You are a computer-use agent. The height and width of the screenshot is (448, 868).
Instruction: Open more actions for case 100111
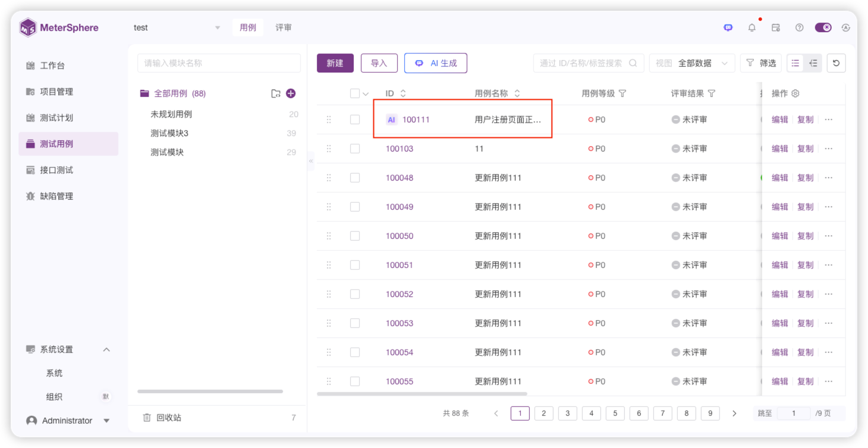tap(829, 119)
